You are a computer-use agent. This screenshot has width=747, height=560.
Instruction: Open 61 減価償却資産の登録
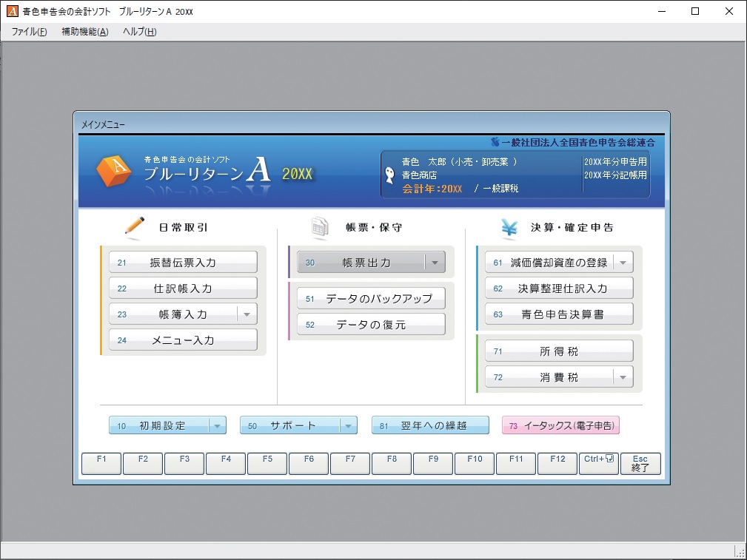pos(549,263)
